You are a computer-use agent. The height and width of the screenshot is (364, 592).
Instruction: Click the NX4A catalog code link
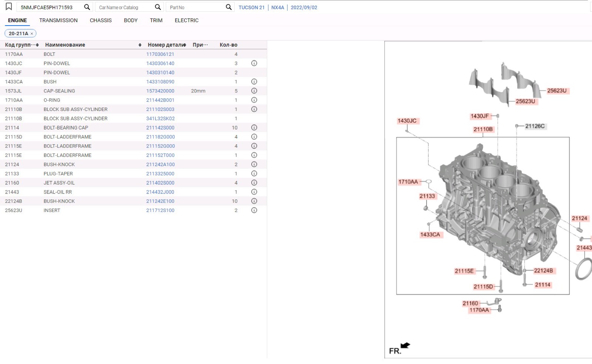[277, 7]
